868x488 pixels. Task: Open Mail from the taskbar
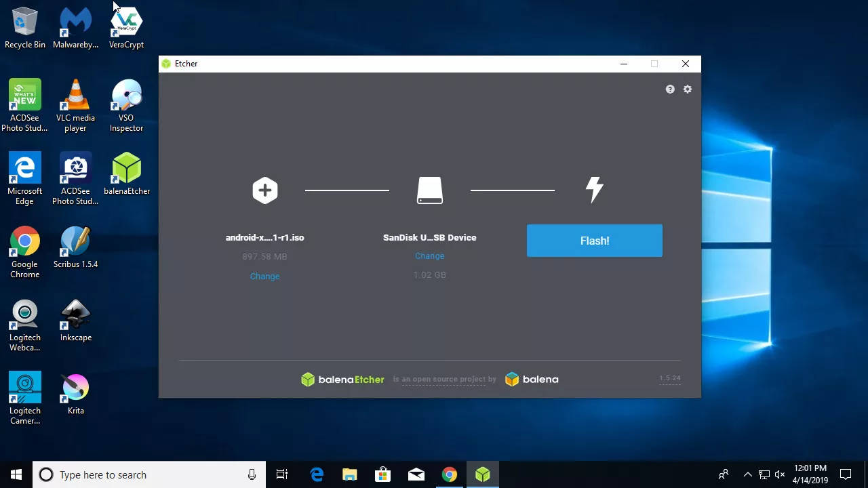[416, 474]
